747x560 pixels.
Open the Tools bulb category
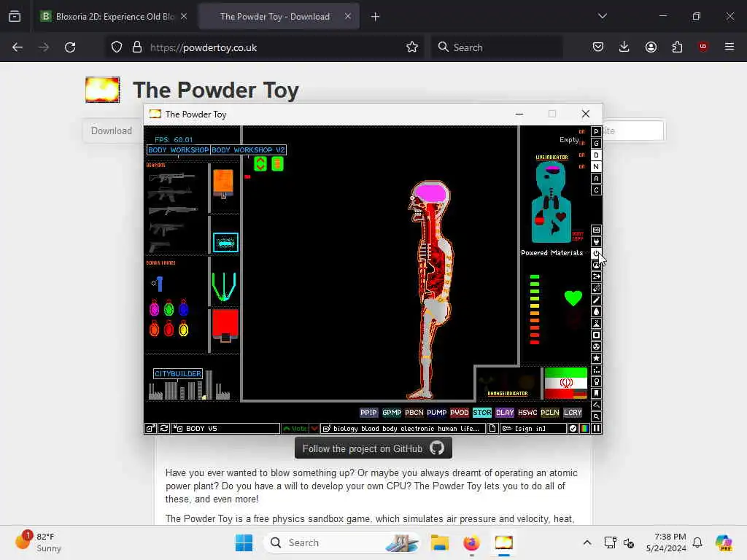click(596, 381)
